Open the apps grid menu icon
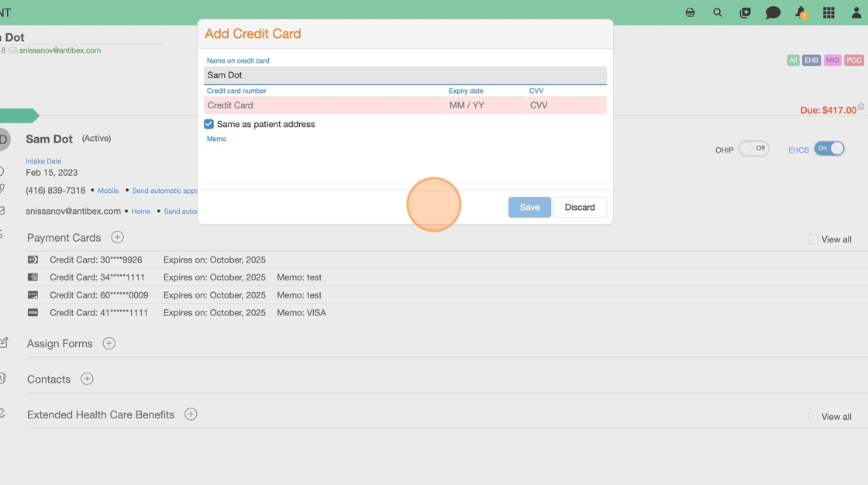Image resolution: width=868 pixels, height=485 pixels. click(828, 12)
